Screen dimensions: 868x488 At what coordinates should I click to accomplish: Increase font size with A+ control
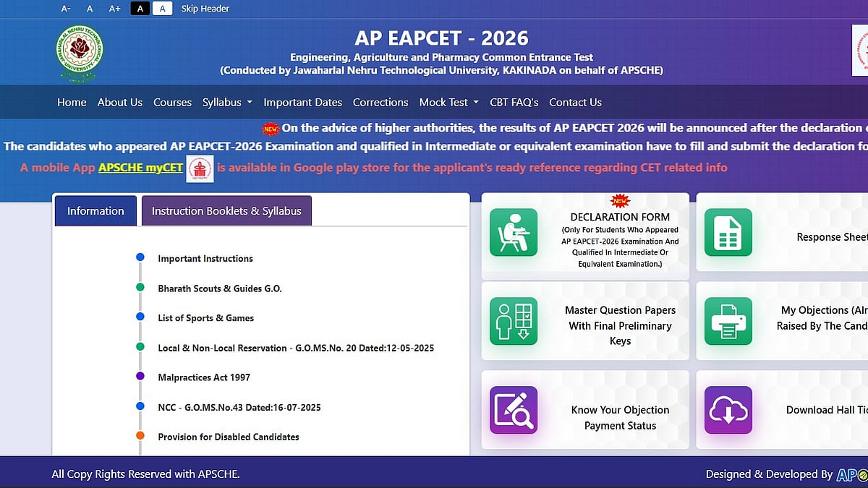[114, 9]
